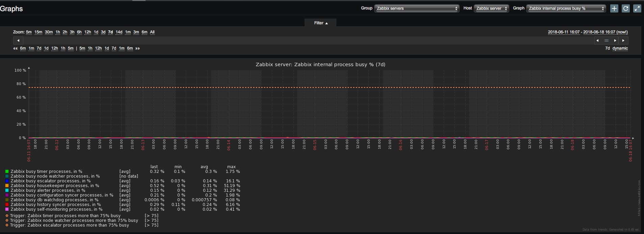Set zoom to 3d
The width and height of the screenshot is (644, 234).
(x=103, y=32)
